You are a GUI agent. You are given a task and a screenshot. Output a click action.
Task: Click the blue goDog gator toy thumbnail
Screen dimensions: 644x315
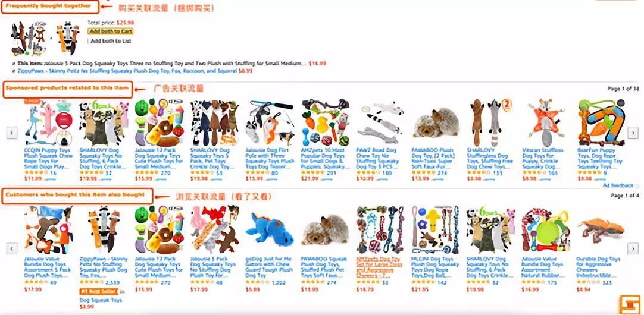pos(270,229)
